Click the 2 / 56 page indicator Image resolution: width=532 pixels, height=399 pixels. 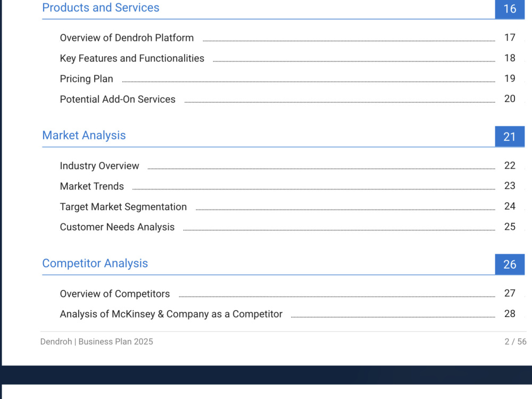516,342
